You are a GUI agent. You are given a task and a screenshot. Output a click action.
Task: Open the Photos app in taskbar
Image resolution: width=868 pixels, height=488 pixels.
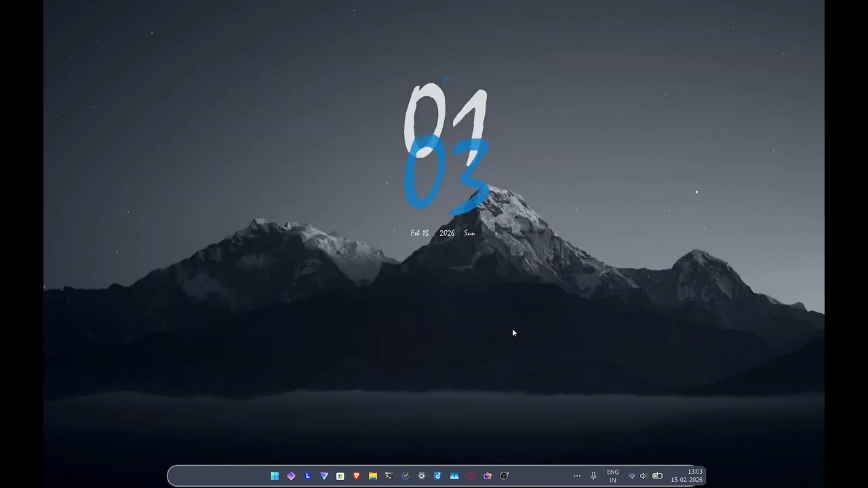click(454, 476)
